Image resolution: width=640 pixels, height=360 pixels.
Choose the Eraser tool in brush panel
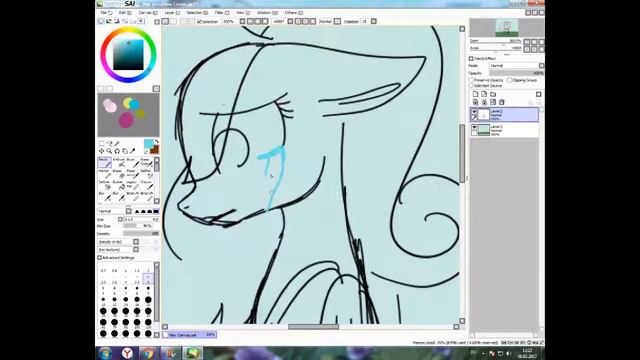pyautogui.click(x=118, y=174)
